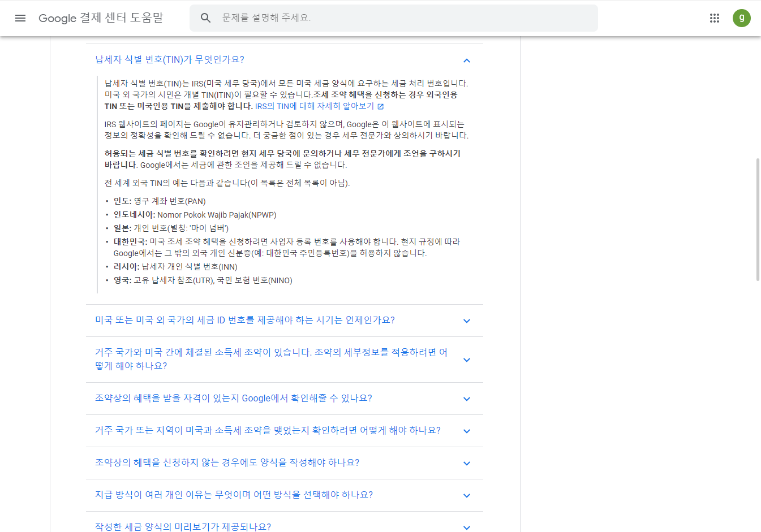Open question 지급 방식이 여러 개인 이유는 무엇이며
Screen dimensions: 761x532
(x=234, y=495)
